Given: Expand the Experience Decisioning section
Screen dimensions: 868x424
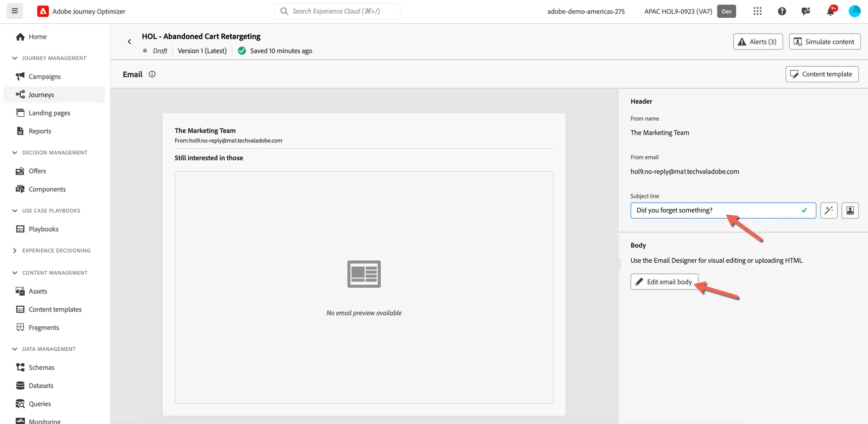Looking at the screenshot, I should point(15,251).
